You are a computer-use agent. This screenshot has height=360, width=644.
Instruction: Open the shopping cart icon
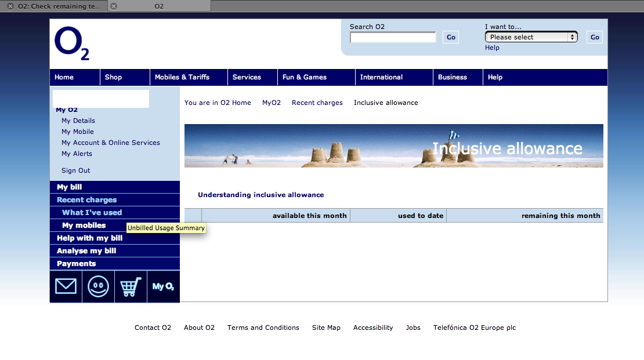(131, 286)
